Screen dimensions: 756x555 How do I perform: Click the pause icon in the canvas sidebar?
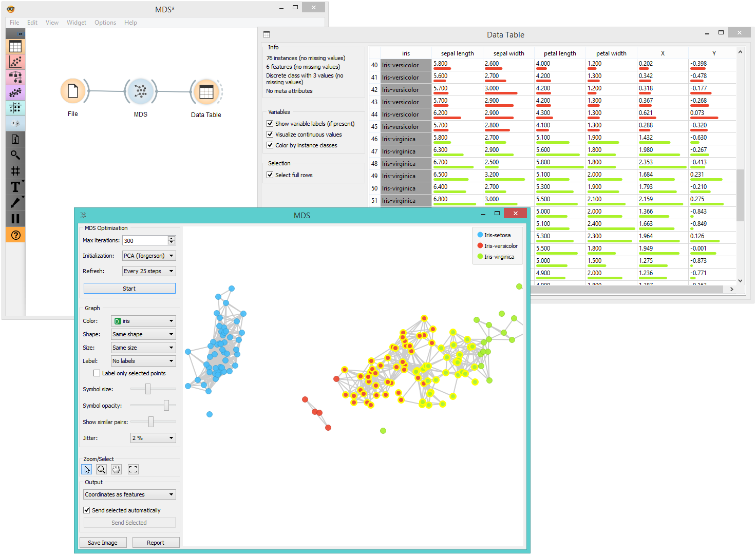(15, 219)
